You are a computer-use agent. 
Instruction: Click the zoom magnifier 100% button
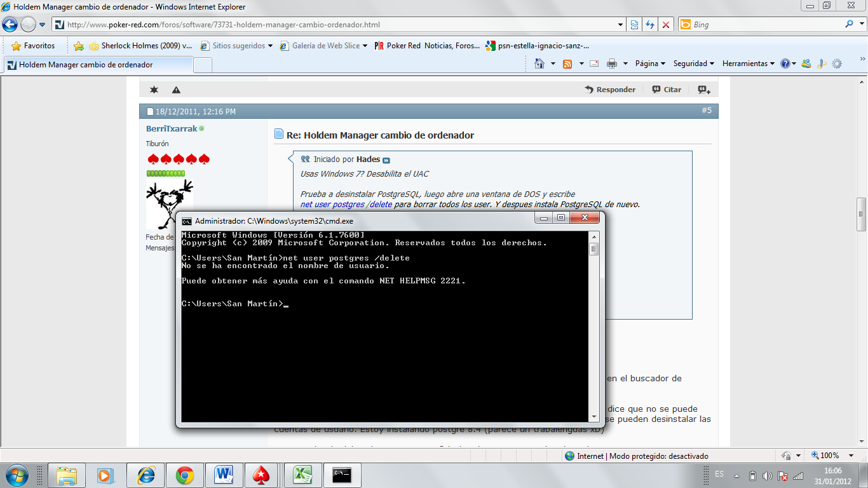[825, 456]
